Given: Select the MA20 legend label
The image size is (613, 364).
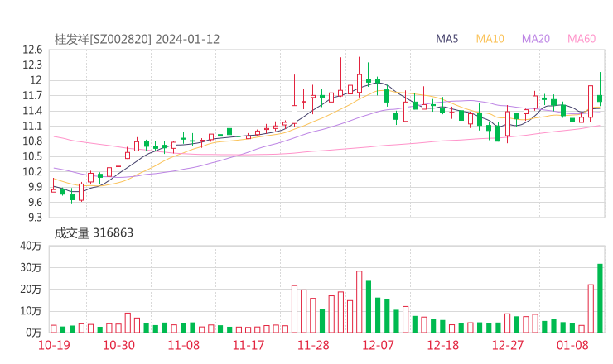Looking at the screenshot, I should coord(536,39).
